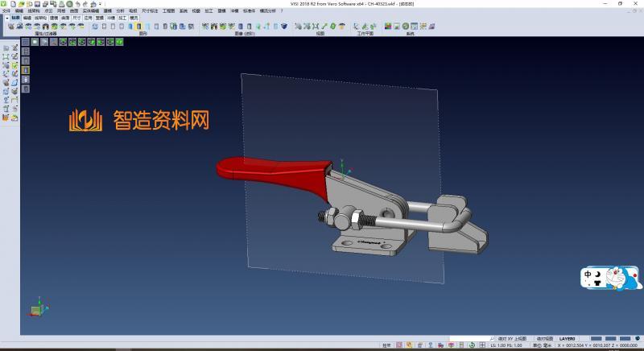Click the Open folder icon in the quick access bar

pos(22,4)
